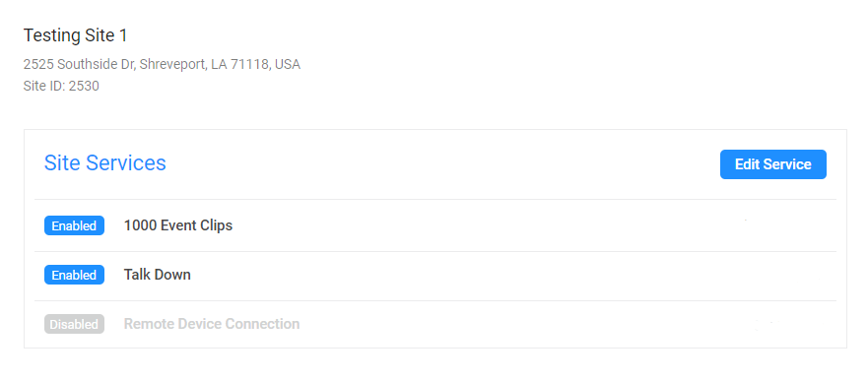Click the Site Services heading
This screenshot has height=381, width=868.
[105, 163]
